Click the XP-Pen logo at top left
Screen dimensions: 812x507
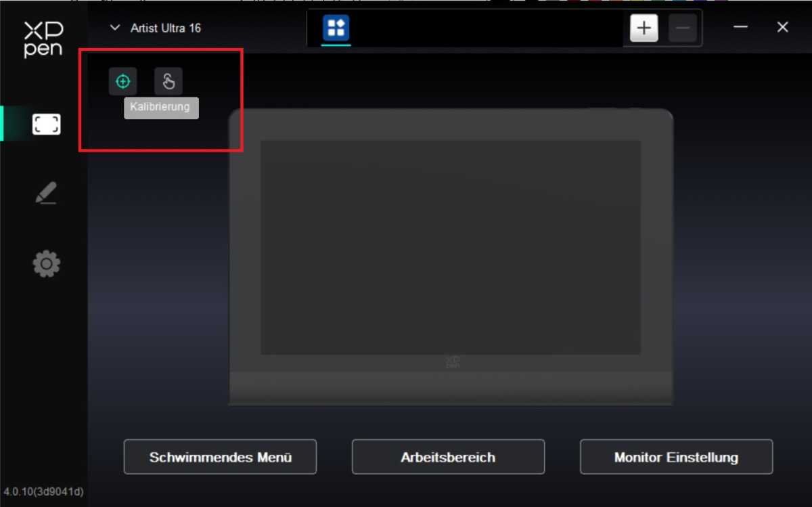pyautogui.click(x=43, y=39)
